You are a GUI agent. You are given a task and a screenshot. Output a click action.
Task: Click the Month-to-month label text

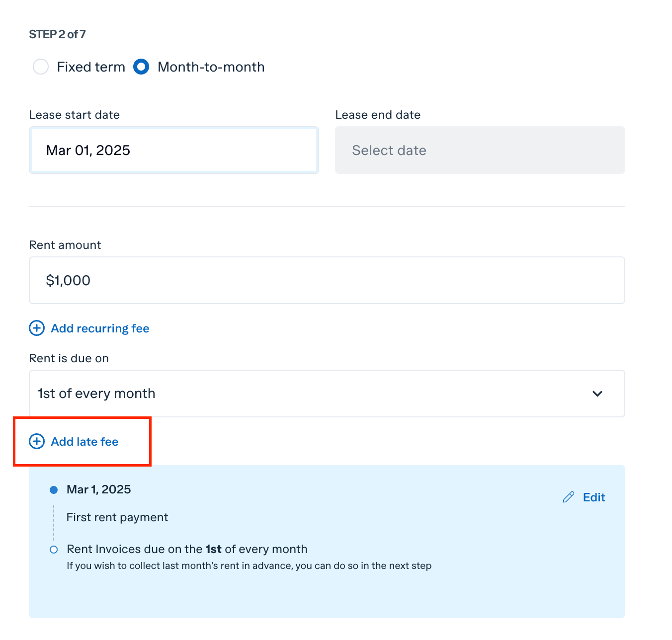(x=211, y=67)
